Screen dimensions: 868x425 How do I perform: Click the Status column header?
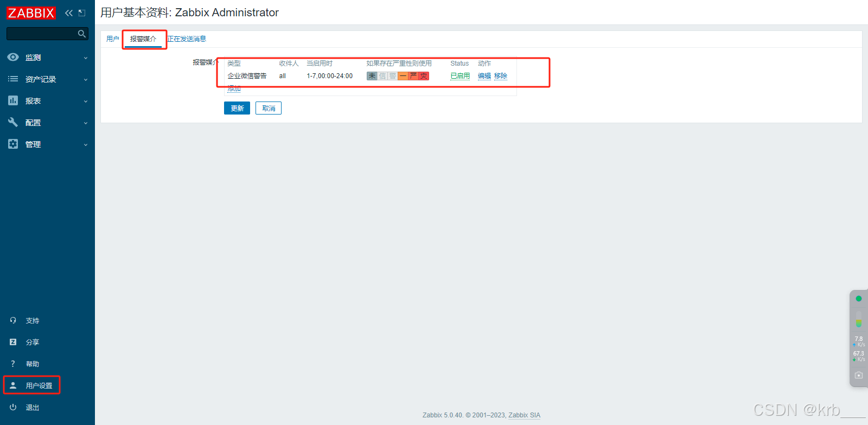click(459, 64)
